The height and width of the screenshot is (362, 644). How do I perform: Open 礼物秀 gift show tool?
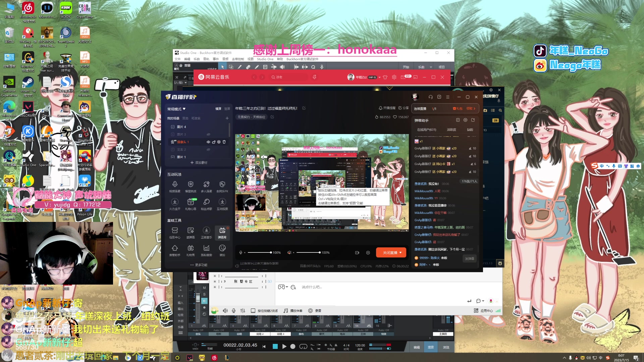pos(191,250)
